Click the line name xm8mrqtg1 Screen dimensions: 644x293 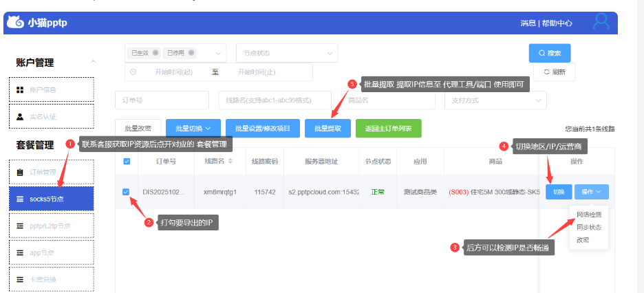[220, 192]
